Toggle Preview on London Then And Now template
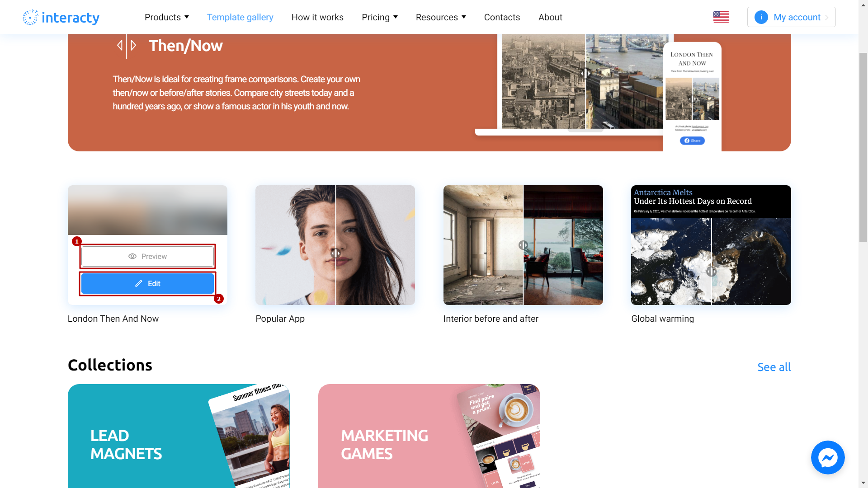 [147, 256]
